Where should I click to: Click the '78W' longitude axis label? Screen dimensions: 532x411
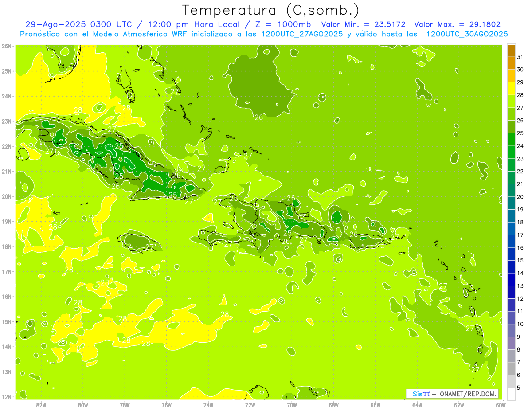click(125, 405)
